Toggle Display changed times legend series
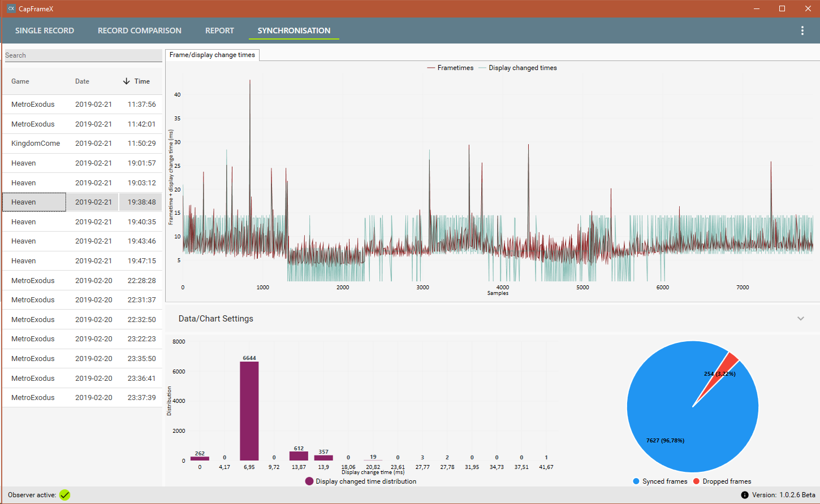This screenshot has width=820, height=504. (517, 68)
